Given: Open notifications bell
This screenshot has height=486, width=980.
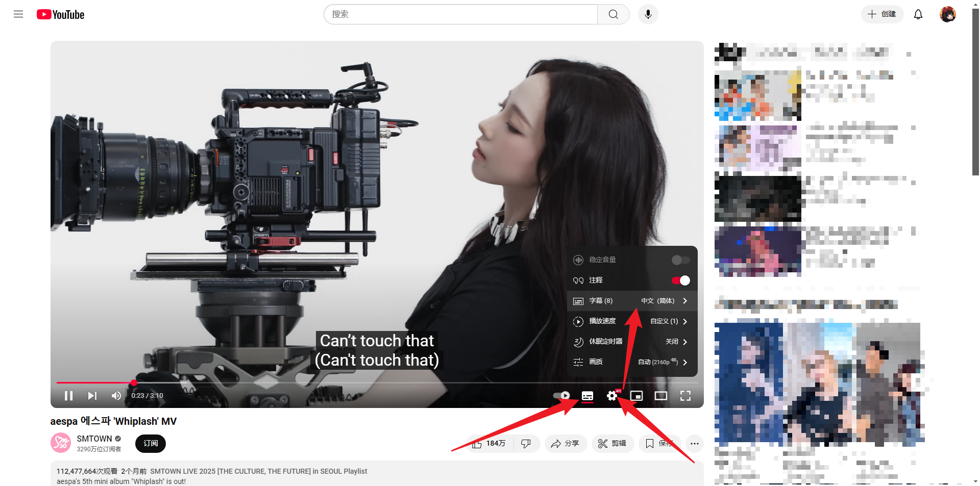Looking at the screenshot, I should 918,14.
